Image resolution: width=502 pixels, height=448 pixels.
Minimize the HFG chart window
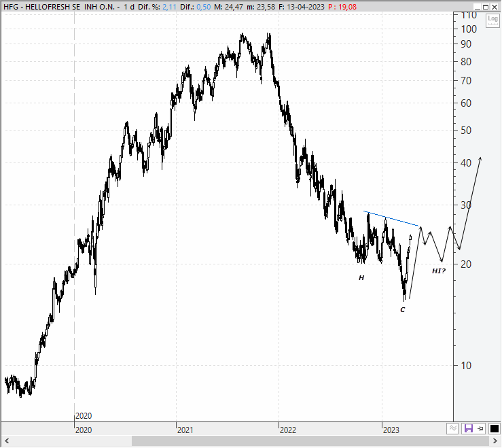[478, 7]
